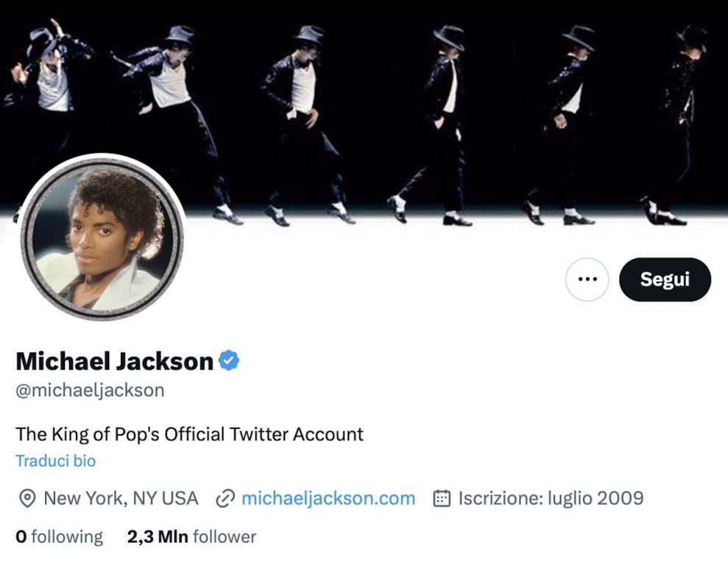728x563 pixels.
Task: Click the Michael Jackson display name
Action: point(115,361)
